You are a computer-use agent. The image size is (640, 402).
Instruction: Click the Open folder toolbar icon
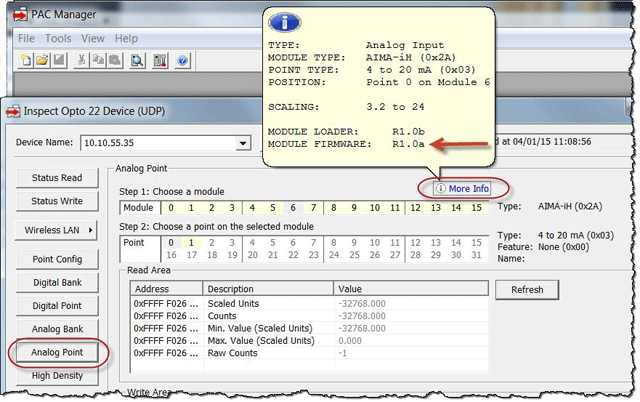[42, 61]
